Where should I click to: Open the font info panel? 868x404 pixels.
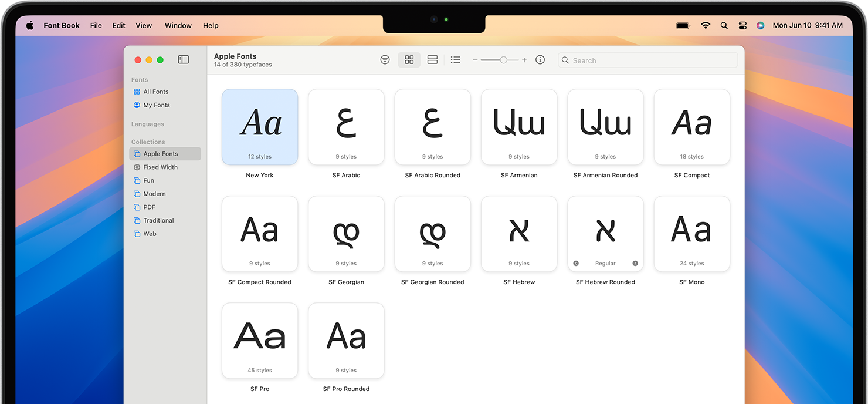coord(540,59)
